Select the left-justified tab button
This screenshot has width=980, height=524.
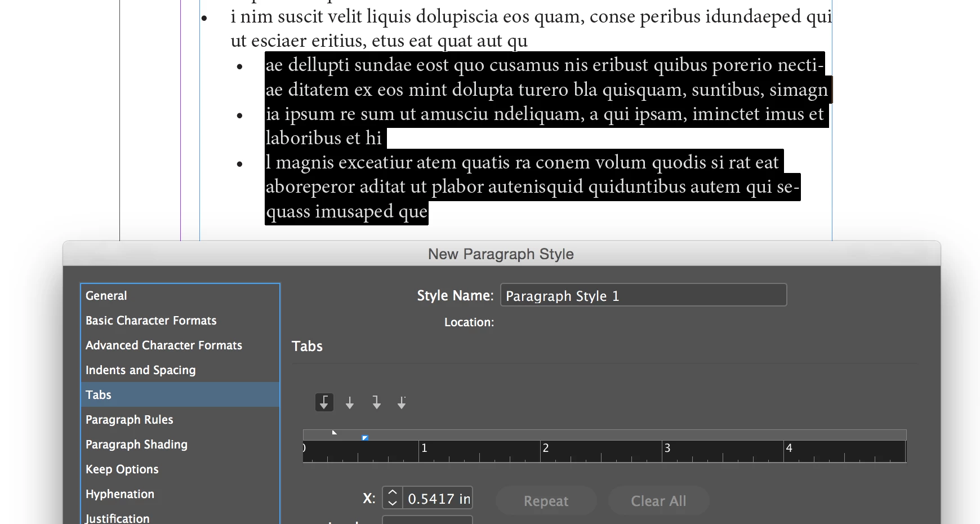click(324, 402)
